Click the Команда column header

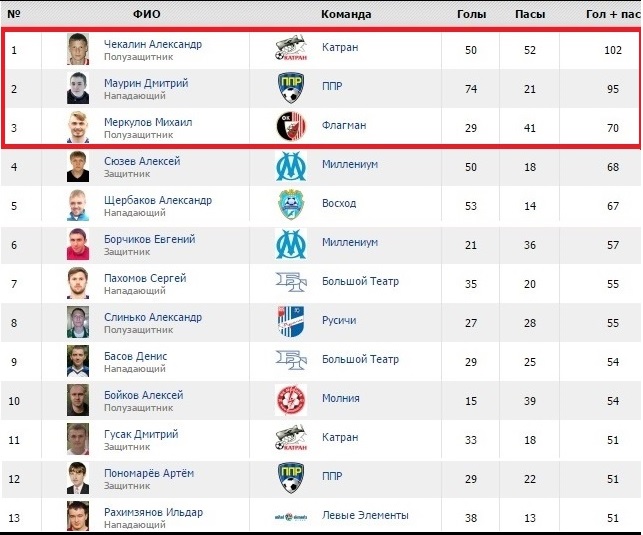(x=346, y=14)
